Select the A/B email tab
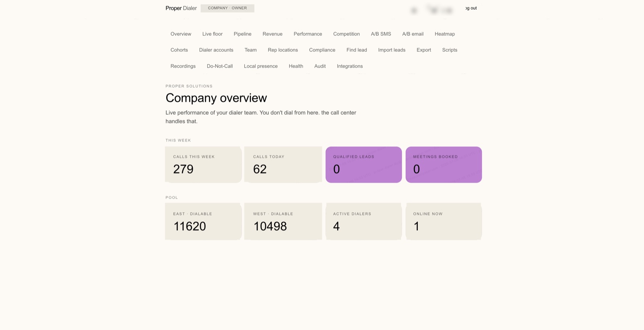 (413, 34)
